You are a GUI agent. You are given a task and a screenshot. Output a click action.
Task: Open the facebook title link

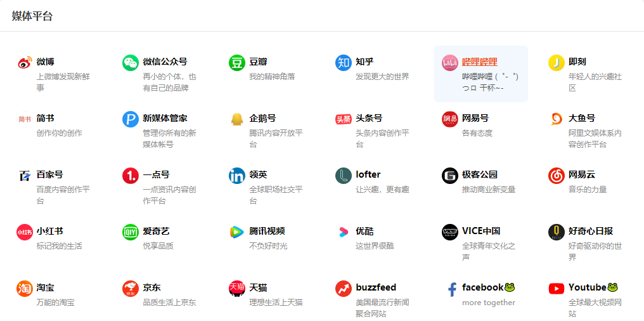[489, 287]
